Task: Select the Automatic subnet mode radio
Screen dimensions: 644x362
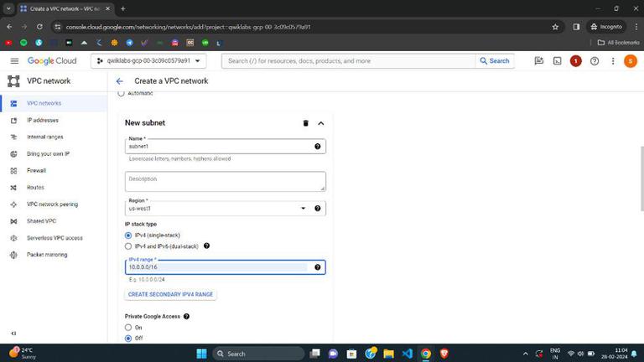Action: (x=121, y=94)
